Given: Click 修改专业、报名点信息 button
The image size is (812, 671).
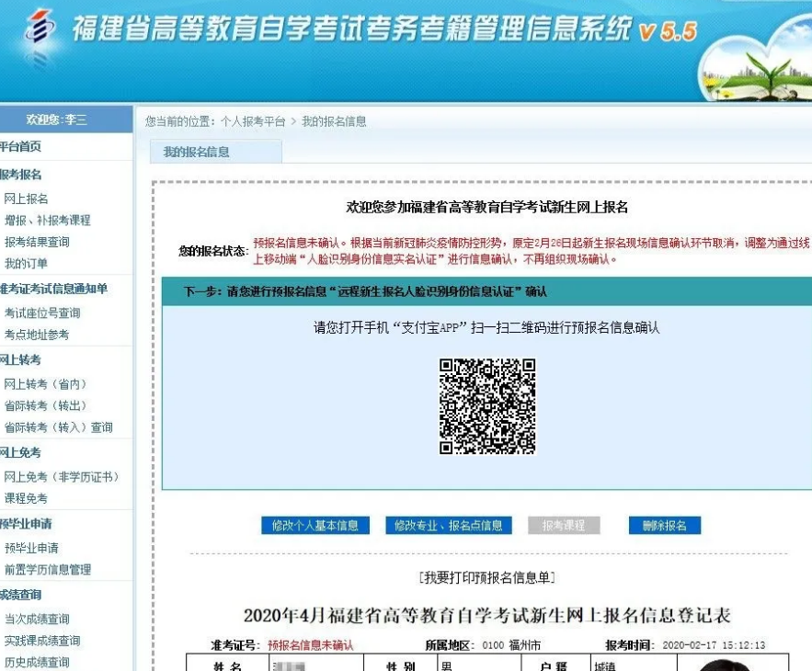Looking at the screenshot, I should pyautogui.click(x=449, y=526).
